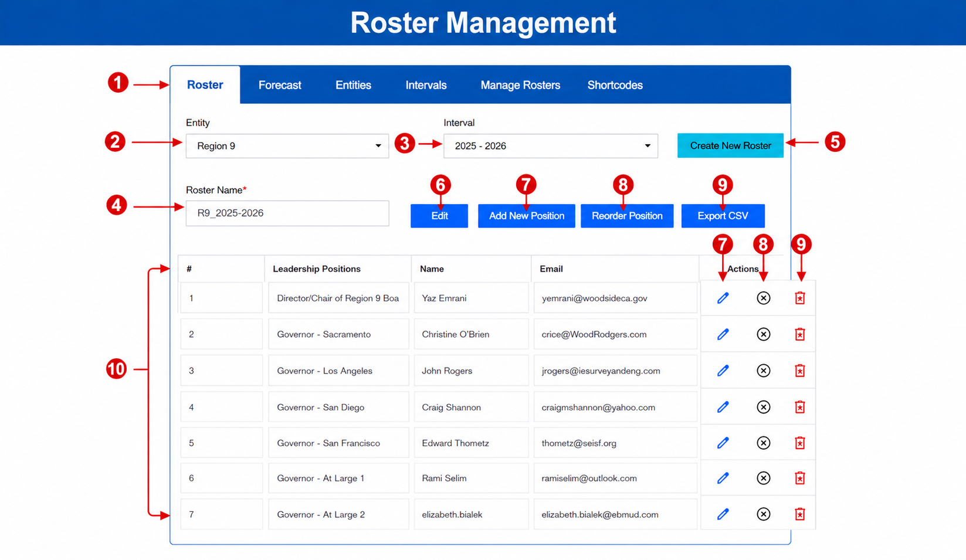The image size is (966, 560).
Task: Click the trash icon for Governor - At Large 2
Action: (800, 514)
